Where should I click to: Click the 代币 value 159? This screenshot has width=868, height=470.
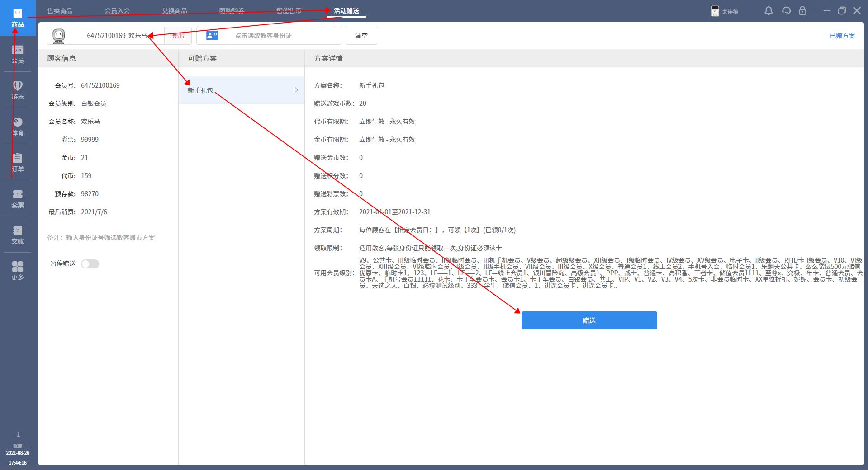click(x=86, y=176)
